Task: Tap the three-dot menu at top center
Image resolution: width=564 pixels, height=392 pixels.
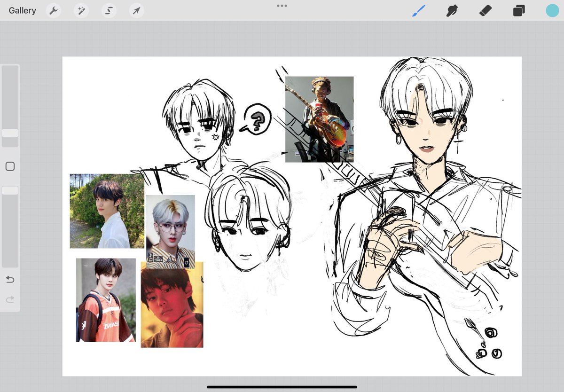Action: [x=282, y=6]
